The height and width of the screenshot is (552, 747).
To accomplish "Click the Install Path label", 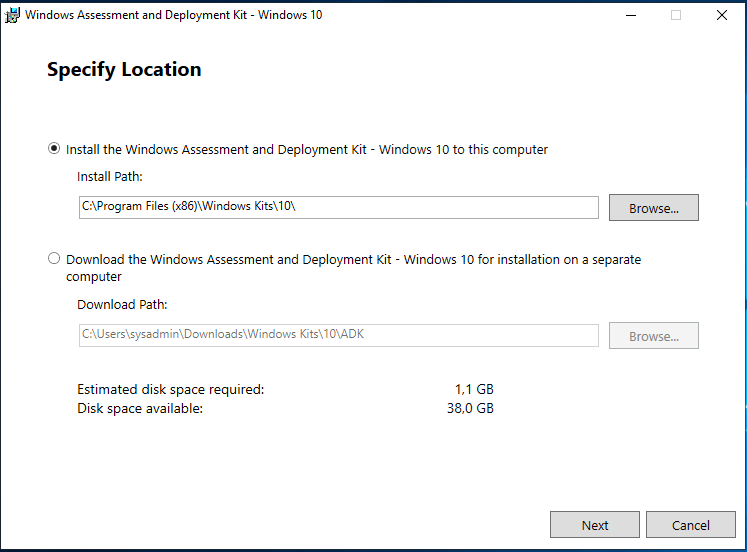I will tap(110, 176).
